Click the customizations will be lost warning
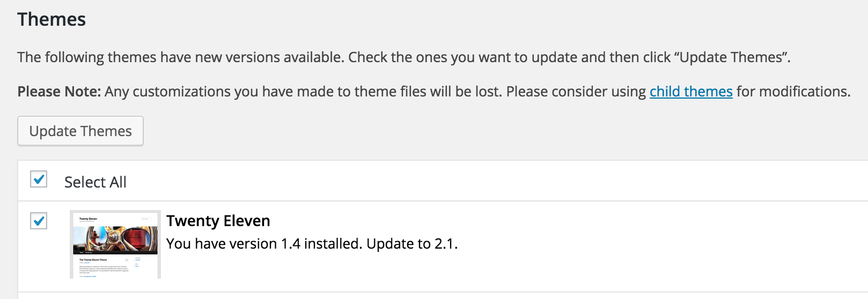868x299 pixels. pos(303,92)
